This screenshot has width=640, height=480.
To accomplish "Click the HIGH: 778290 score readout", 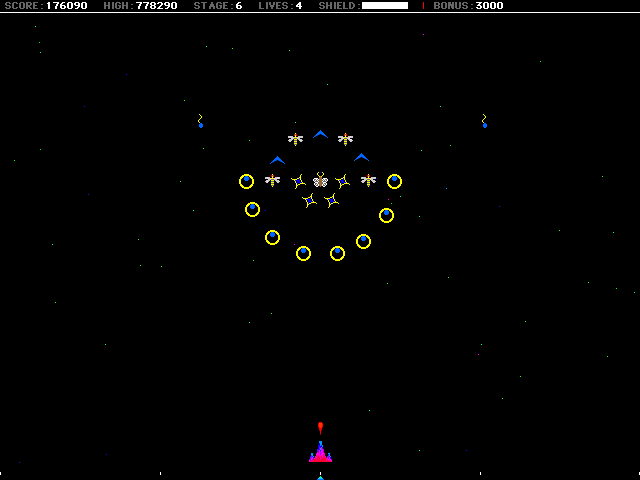I will coord(140,6).
